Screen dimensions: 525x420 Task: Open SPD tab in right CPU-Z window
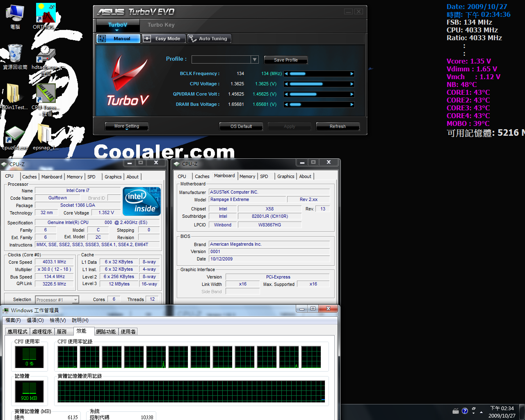point(264,176)
